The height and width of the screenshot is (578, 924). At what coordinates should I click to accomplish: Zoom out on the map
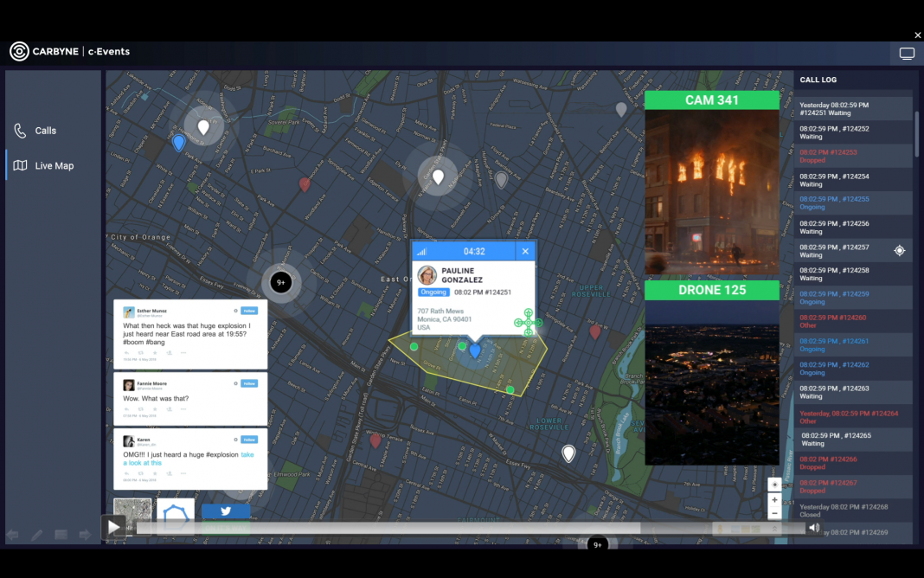point(774,513)
